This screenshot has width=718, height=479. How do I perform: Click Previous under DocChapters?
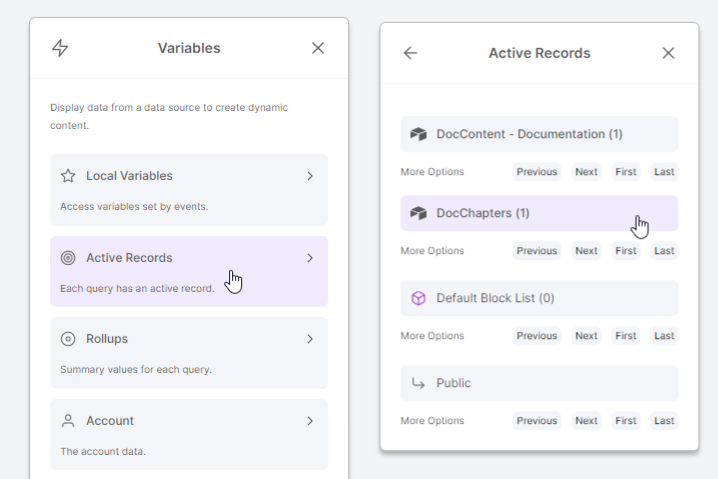(537, 251)
